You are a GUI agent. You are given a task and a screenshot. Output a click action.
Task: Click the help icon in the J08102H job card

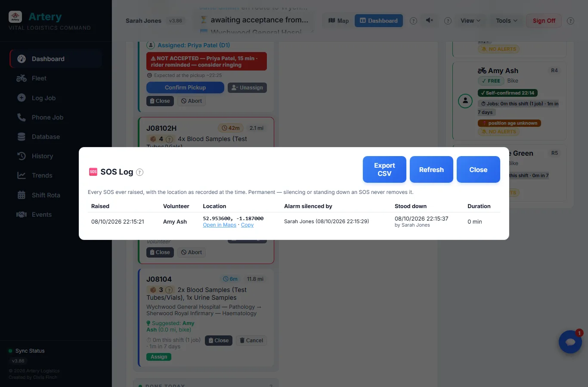tap(169, 139)
